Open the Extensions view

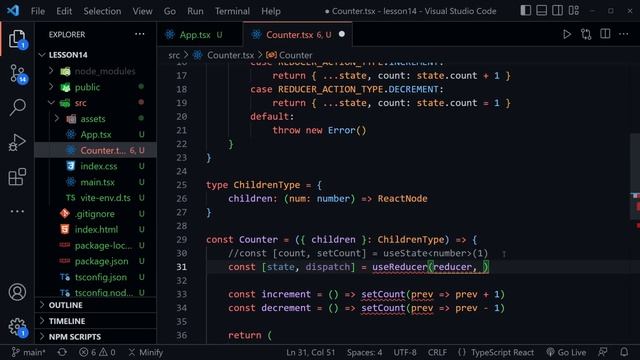(17, 177)
